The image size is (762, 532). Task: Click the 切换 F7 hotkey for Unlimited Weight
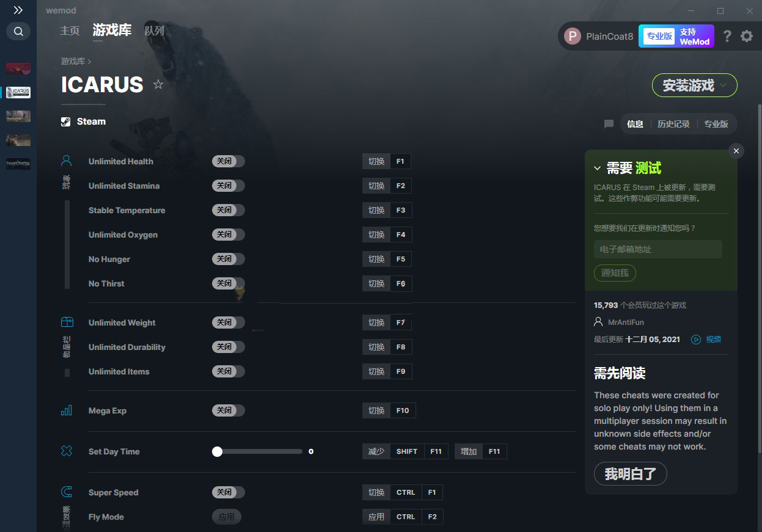(x=387, y=322)
